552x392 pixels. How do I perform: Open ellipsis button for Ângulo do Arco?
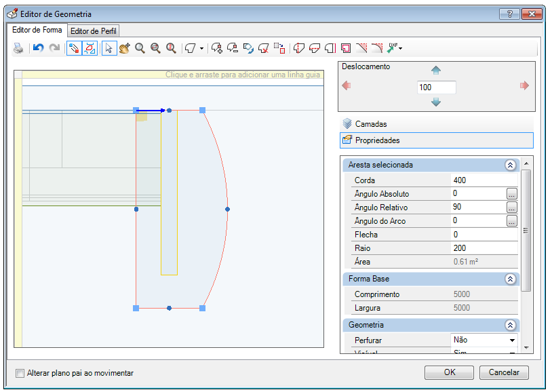511,221
